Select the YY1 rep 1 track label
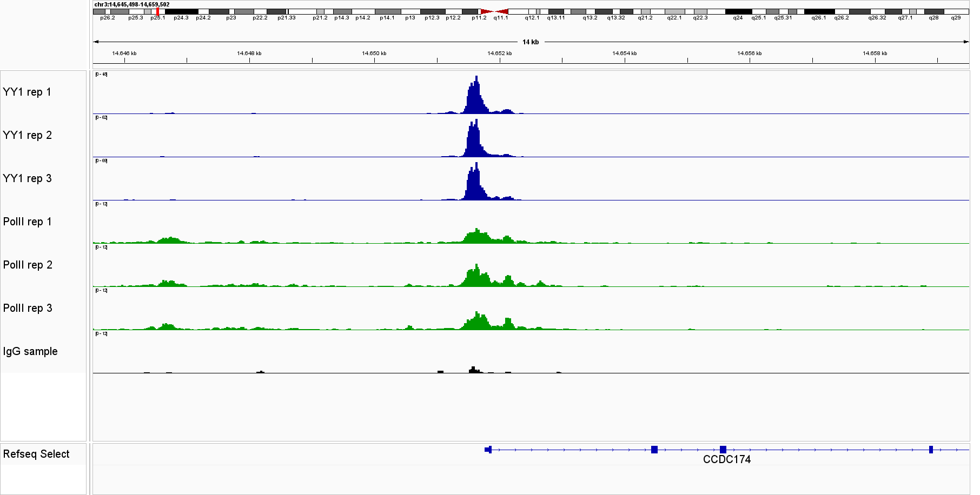The height and width of the screenshot is (495, 980). 27,92
